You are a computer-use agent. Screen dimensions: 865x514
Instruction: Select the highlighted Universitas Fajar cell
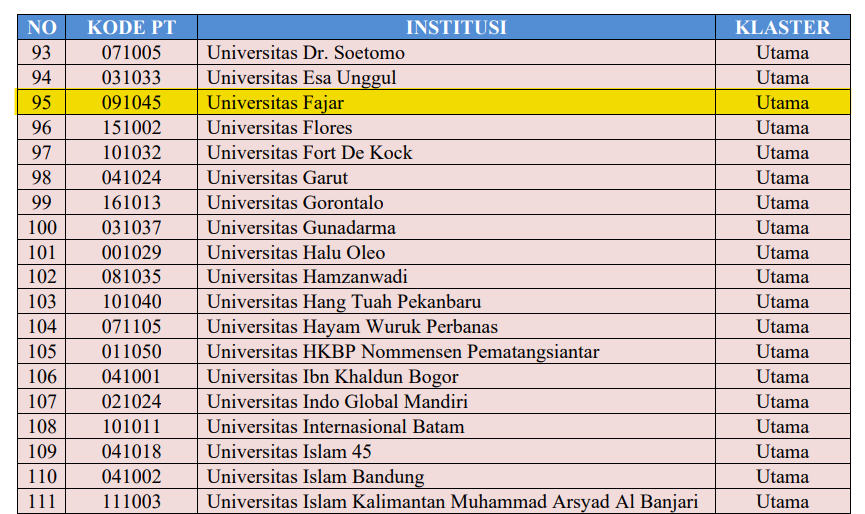(x=275, y=102)
